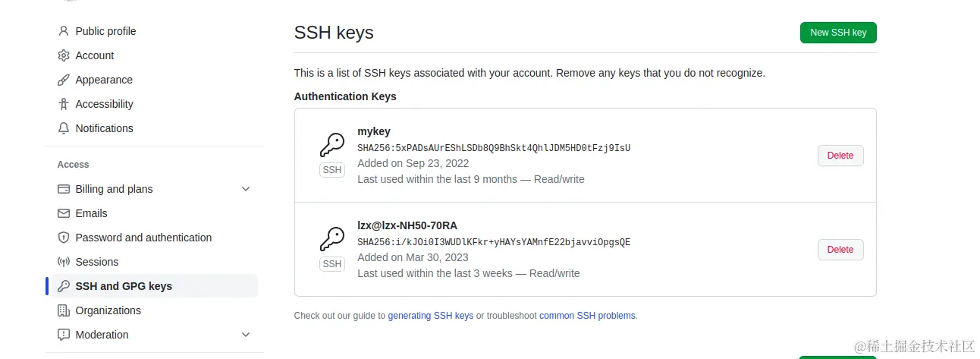Follow the common SSH problems link

click(588, 316)
